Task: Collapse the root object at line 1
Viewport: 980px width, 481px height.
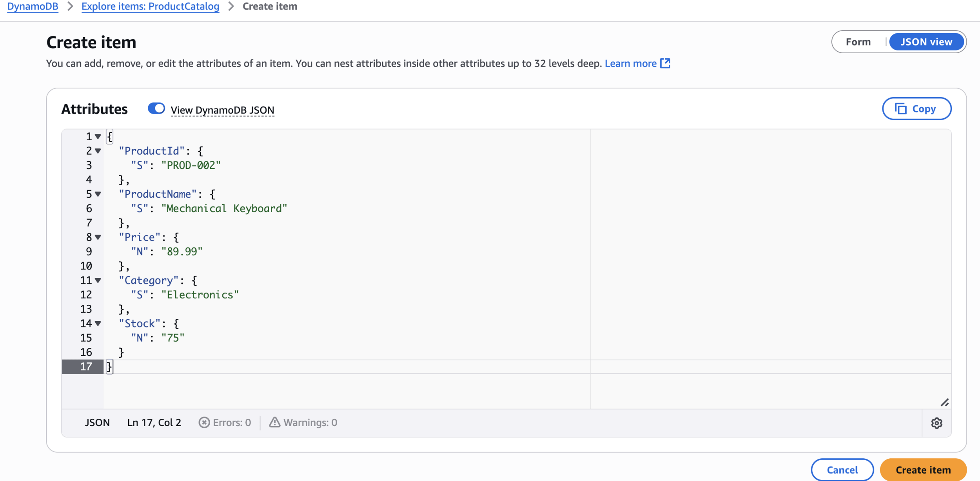Action: coord(98,136)
